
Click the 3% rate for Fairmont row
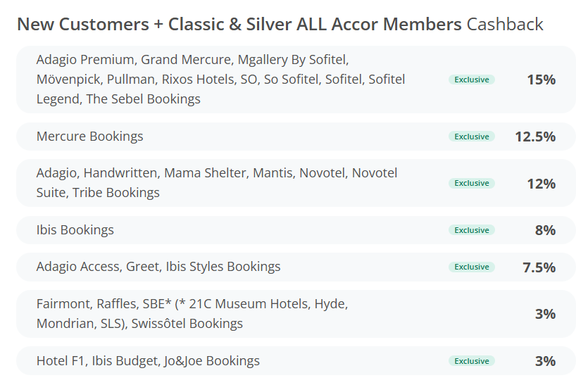pyautogui.click(x=545, y=314)
